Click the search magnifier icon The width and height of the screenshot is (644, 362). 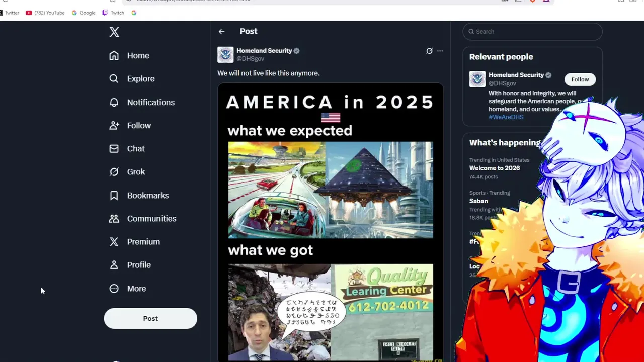coord(471,31)
